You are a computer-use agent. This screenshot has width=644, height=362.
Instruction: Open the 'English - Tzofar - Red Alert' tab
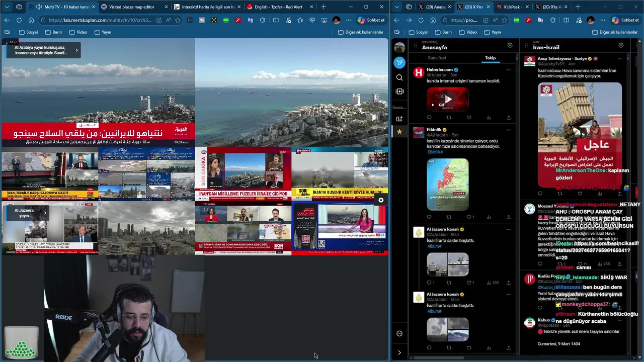point(280,7)
